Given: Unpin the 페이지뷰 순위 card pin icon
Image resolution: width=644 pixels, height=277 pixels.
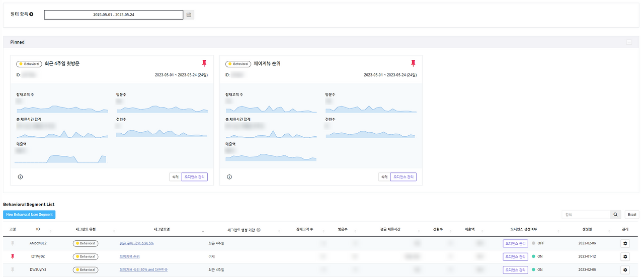Looking at the screenshot, I should [414, 63].
